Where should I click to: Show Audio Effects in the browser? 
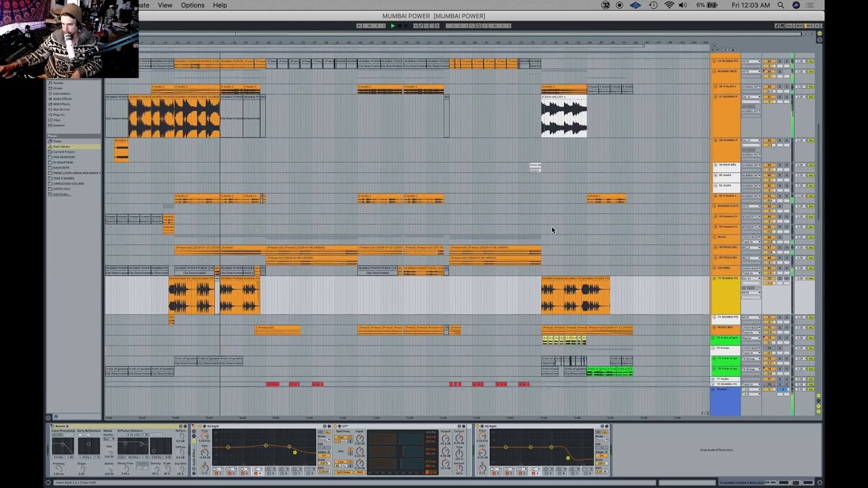pyautogui.click(x=62, y=99)
